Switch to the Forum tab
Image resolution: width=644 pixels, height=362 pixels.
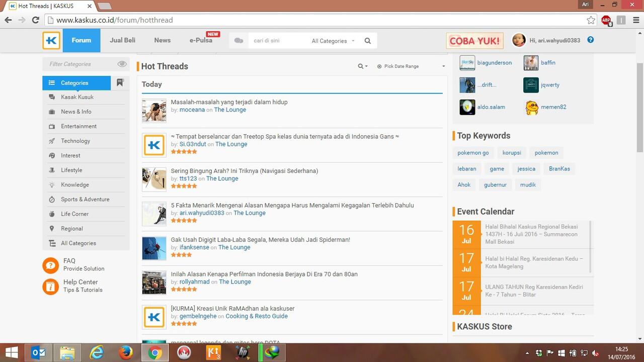82,40
